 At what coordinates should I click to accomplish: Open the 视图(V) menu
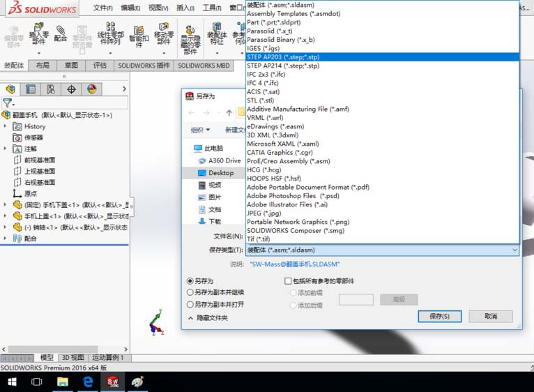[158, 8]
